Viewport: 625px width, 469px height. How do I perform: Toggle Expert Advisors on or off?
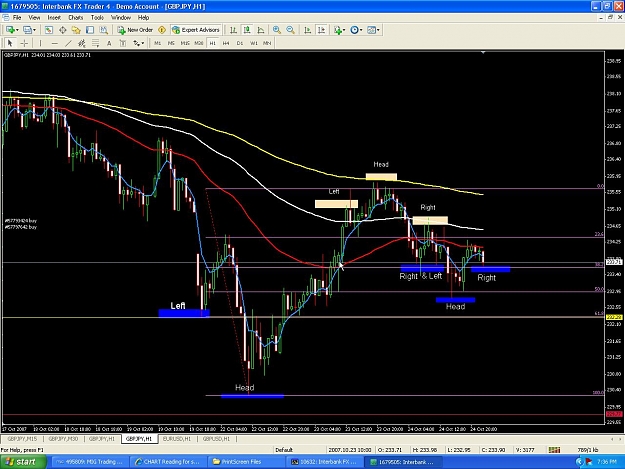point(196,30)
